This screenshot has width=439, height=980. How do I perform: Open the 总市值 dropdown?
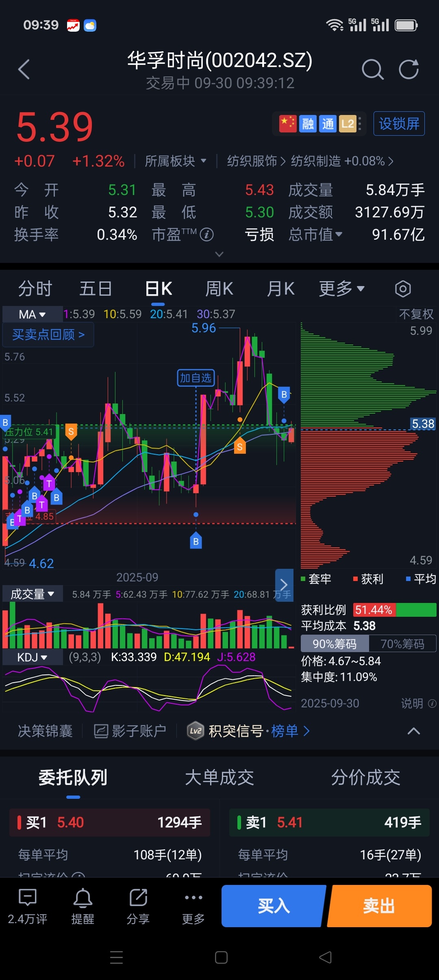[315, 234]
